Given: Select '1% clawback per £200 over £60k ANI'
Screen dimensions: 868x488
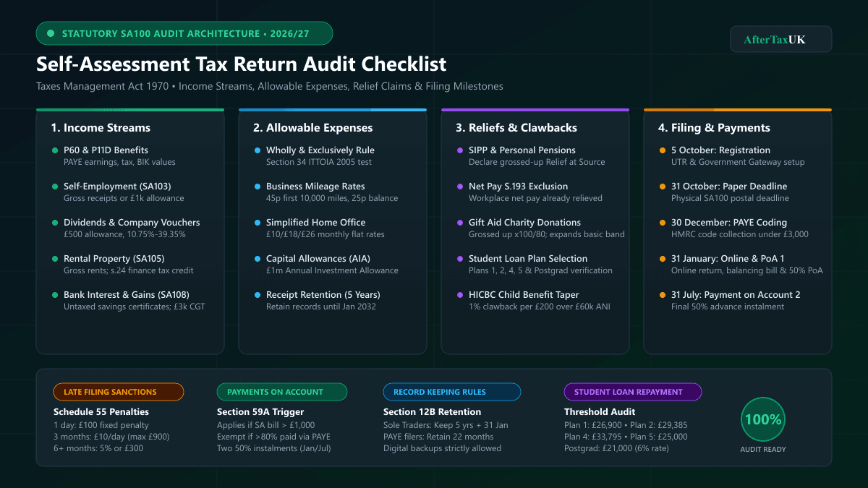Looking at the screenshot, I should pyautogui.click(x=540, y=307).
